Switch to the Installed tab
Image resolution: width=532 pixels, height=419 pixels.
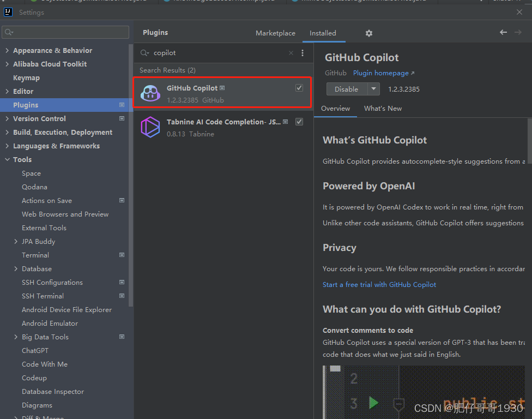click(323, 33)
